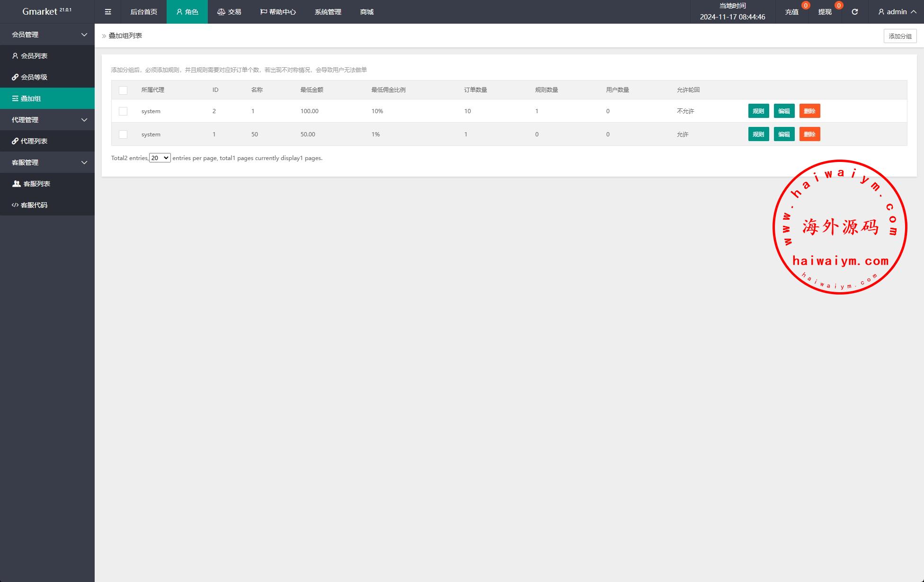The height and width of the screenshot is (582, 924).
Task: Open 客服列表 customer service list
Action: 36,184
